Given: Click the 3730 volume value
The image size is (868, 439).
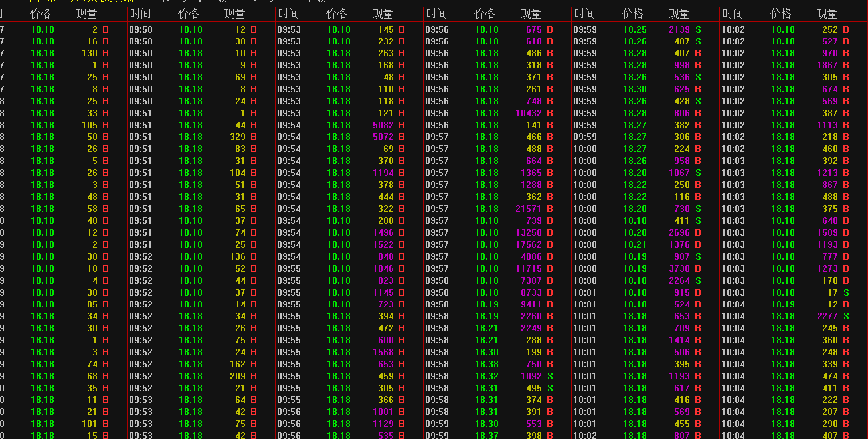Looking at the screenshot, I should click(679, 268).
